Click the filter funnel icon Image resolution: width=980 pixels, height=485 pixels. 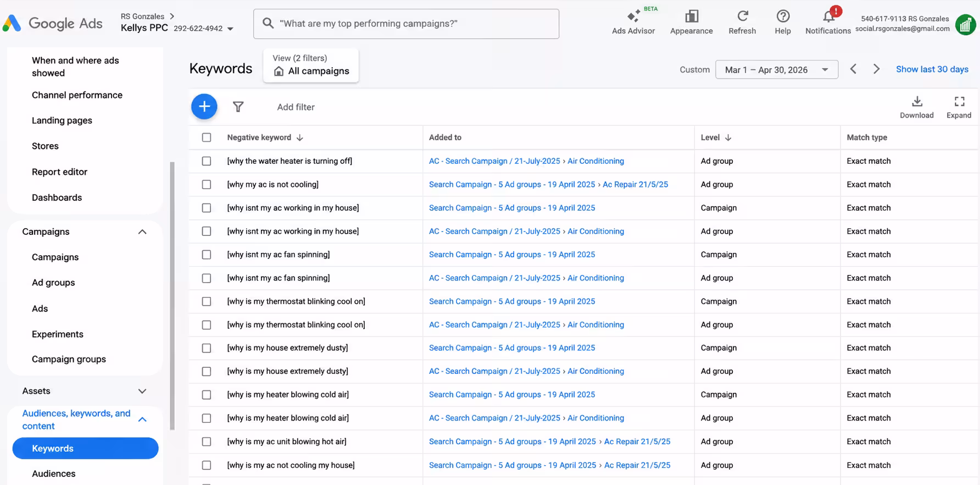238,107
